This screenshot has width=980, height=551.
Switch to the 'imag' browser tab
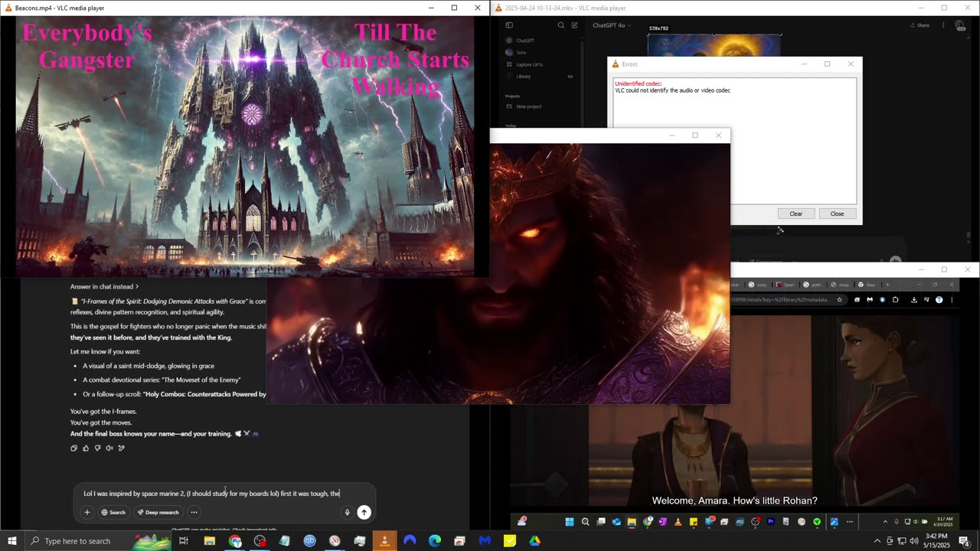[840, 285]
